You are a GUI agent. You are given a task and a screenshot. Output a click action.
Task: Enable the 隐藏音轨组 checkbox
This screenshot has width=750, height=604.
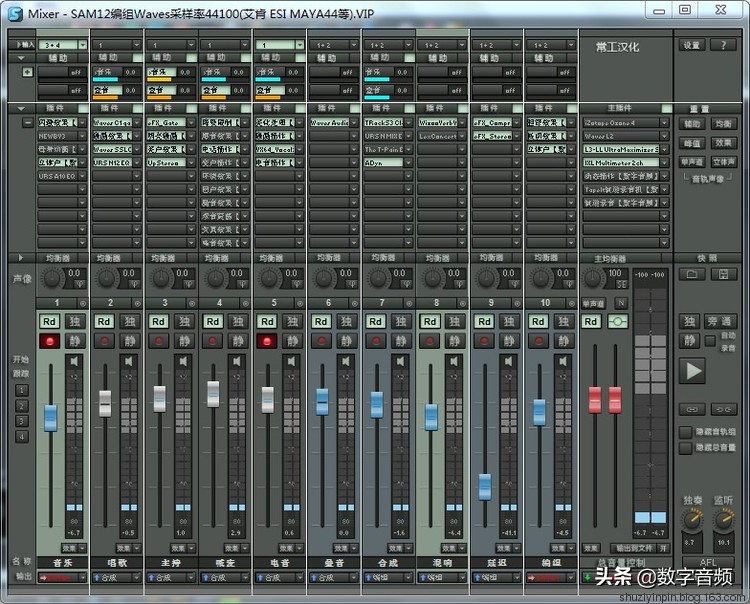click(x=685, y=432)
